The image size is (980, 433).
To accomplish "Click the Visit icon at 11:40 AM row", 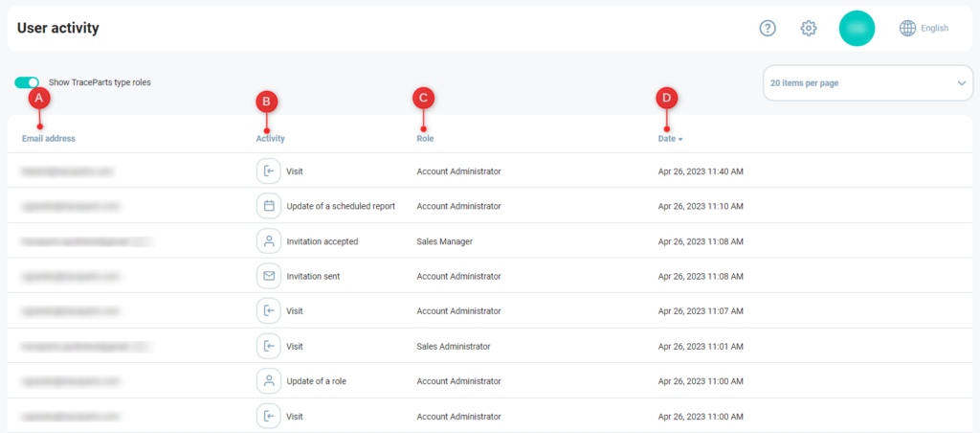I will pyautogui.click(x=269, y=171).
